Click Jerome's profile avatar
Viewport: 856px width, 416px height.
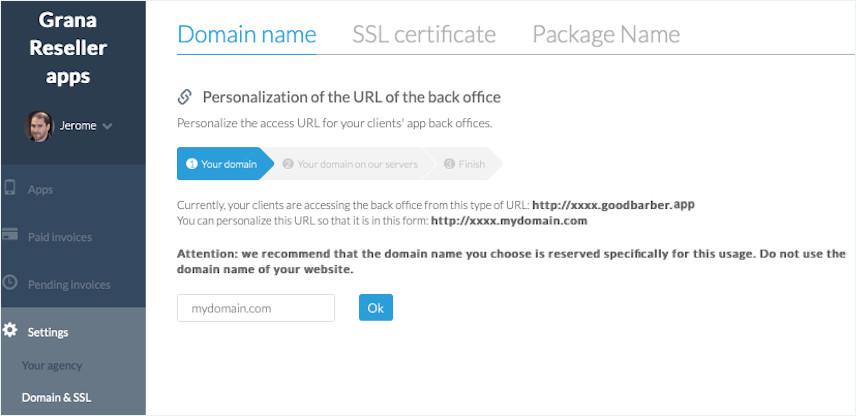[x=38, y=126]
